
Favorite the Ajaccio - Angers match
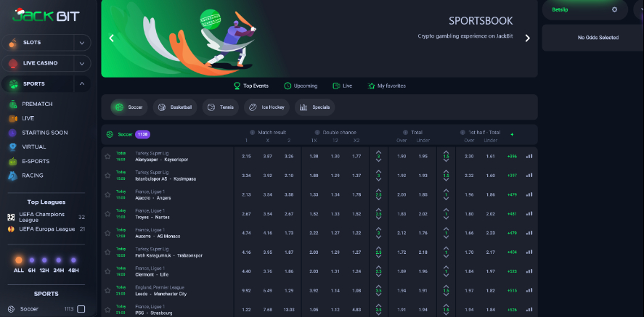tap(107, 194)
